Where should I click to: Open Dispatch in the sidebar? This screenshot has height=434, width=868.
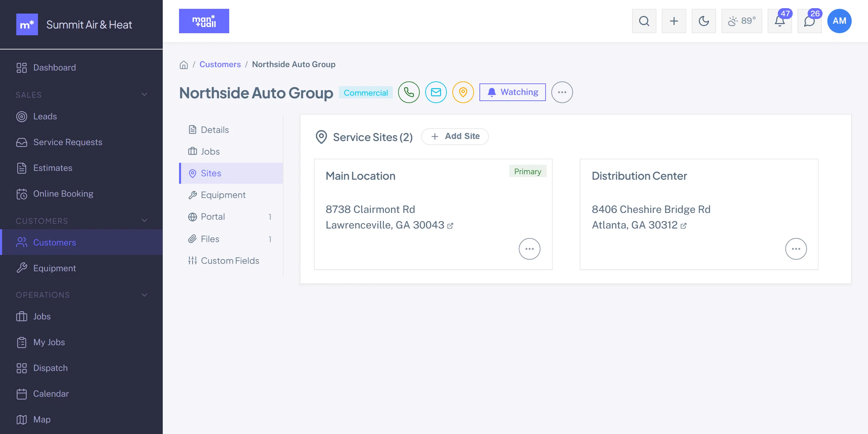(x=81, y=368)
